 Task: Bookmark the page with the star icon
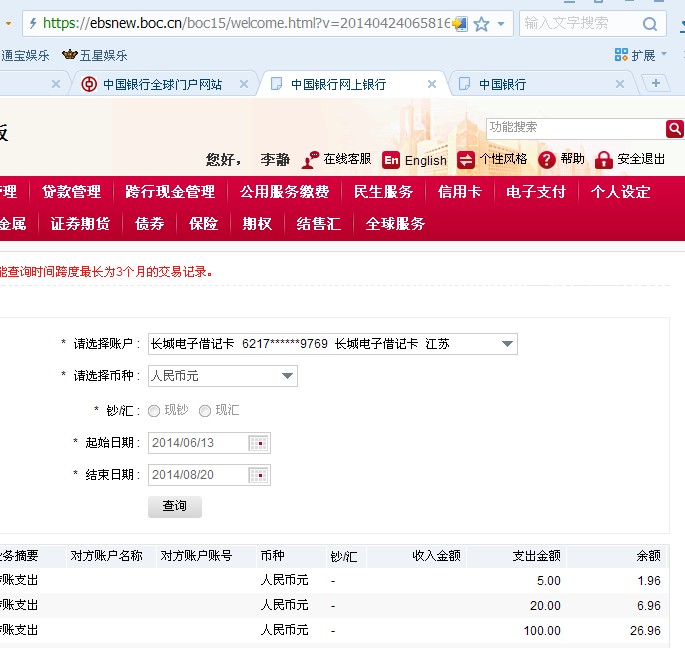481,23
